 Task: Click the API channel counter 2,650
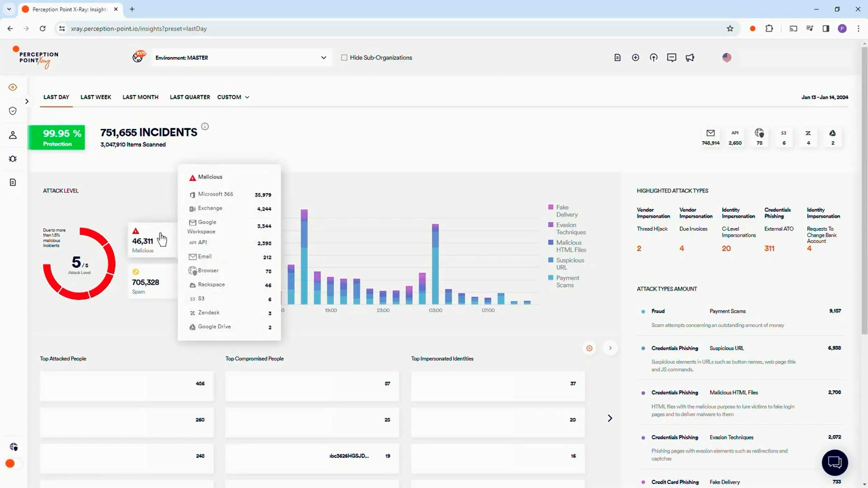pos(735,137)
